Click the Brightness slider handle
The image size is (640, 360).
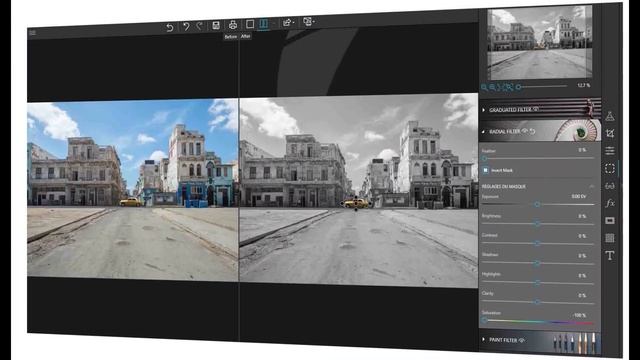[538, 224]
